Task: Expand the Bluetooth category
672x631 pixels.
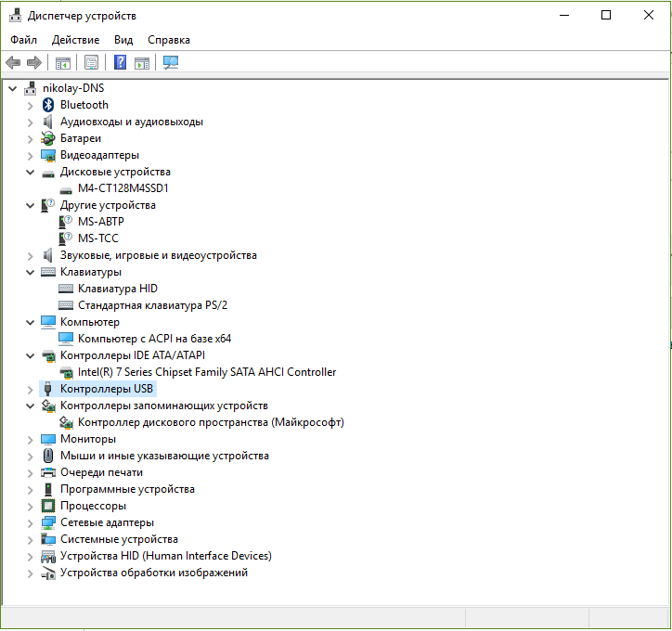Action: pyautogui.click(x=30, y=106)
